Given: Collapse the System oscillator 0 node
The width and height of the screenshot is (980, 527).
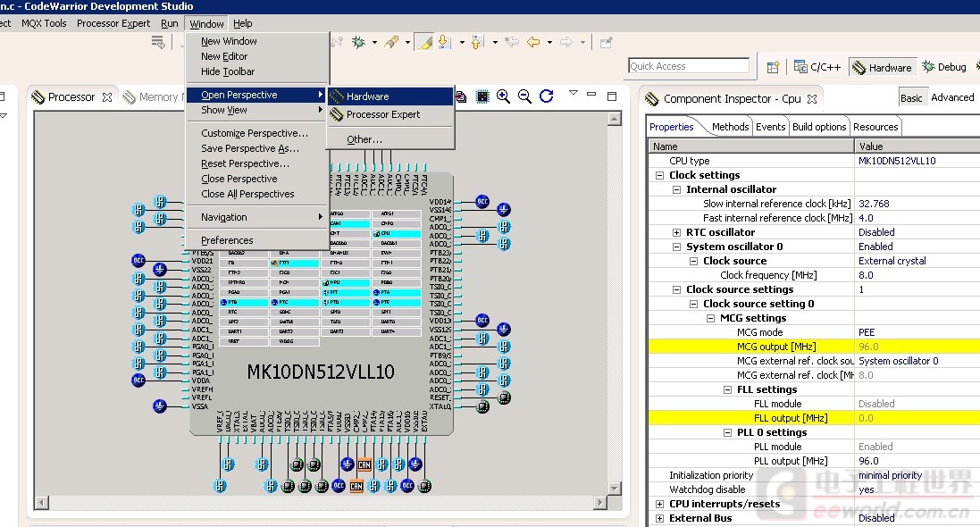Looking at the screenshot, I should [676, 247].
